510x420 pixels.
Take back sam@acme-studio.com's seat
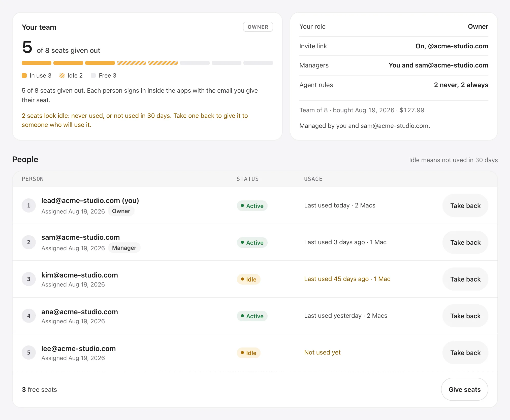pos(465,242)
